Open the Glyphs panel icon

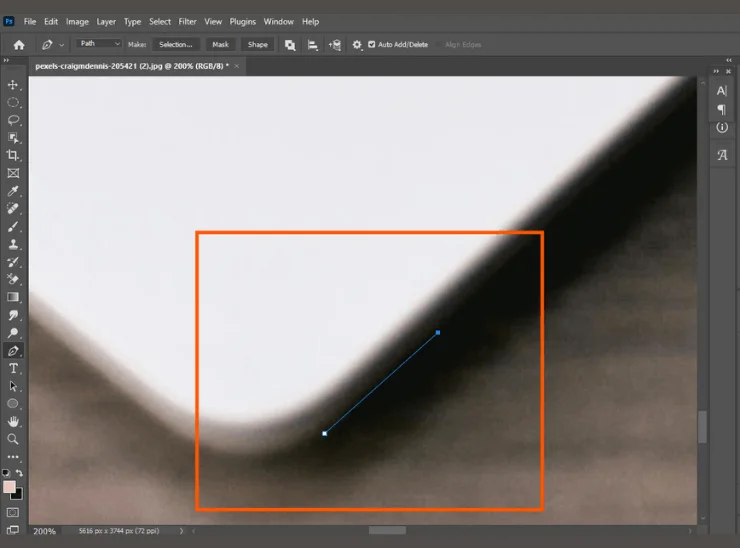click(x=722, y=155)
